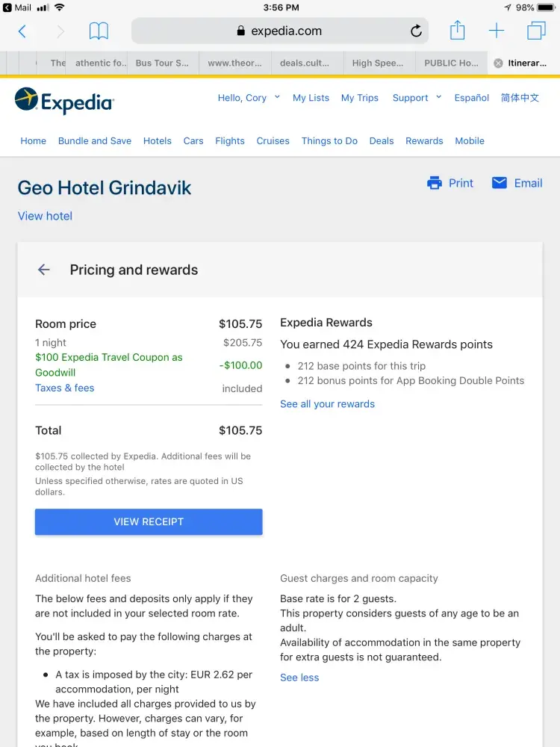
Task: Switch to the Bus Tour tab
Action: coord(162,63)
